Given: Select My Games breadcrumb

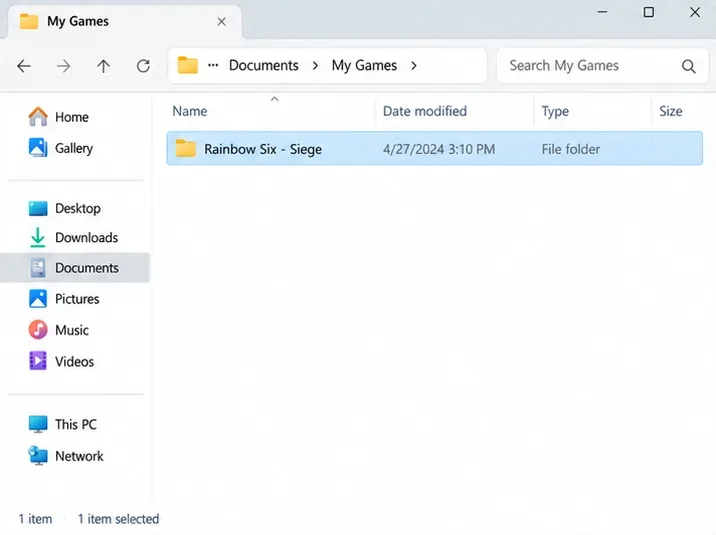Looking at the screenshot, I should click(364, 65).
